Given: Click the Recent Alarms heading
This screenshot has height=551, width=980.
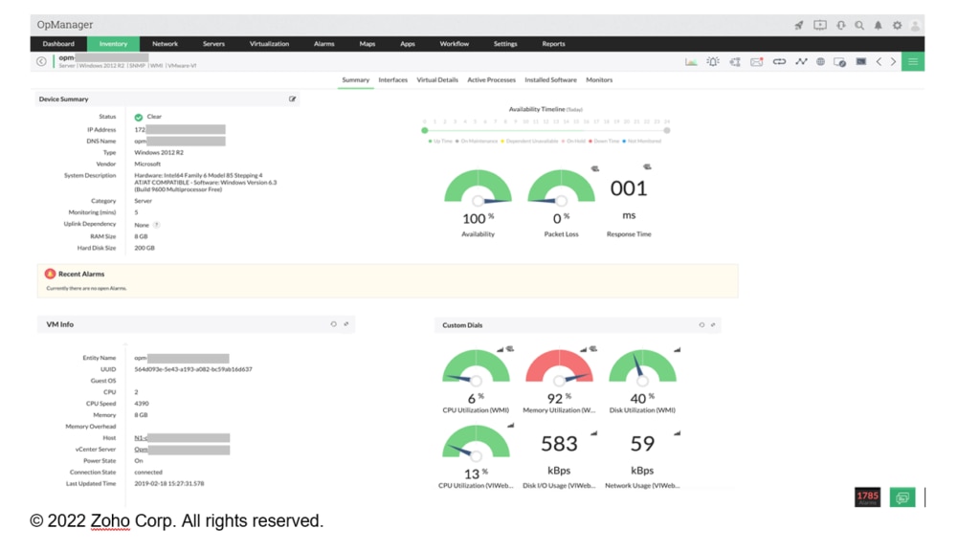Looking at the screenshot, I should [81, 274].
